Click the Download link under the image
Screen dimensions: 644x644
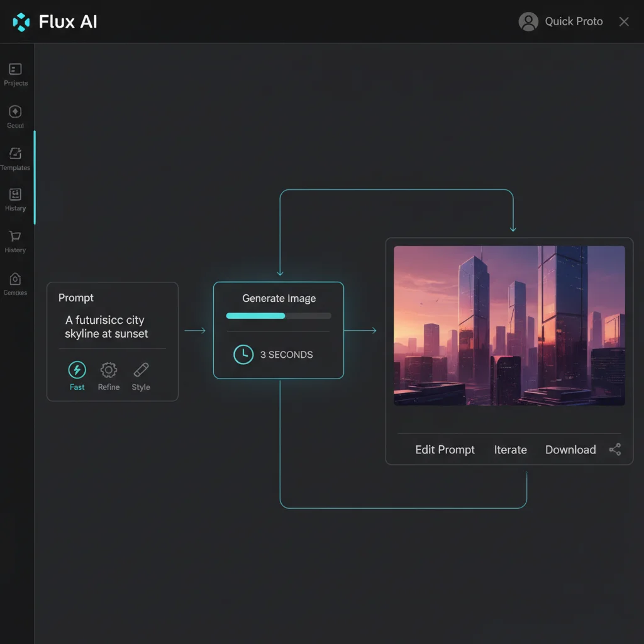click(570, 449)
